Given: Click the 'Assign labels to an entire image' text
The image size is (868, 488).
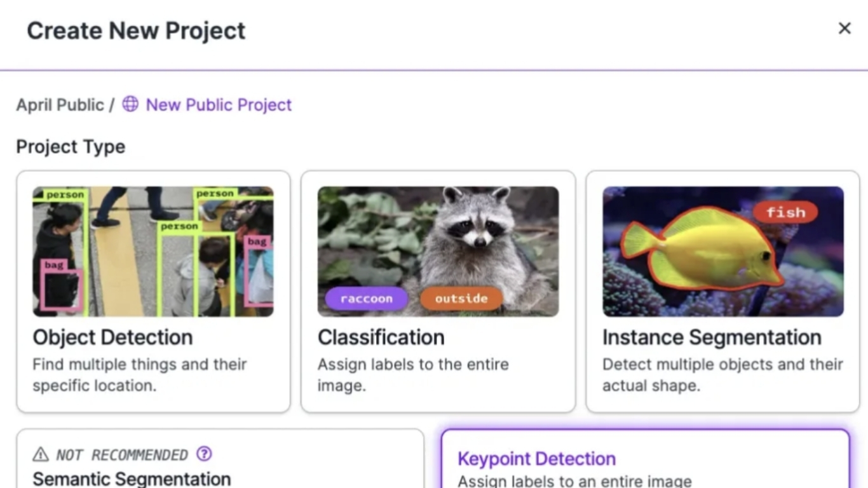Looking at the screenshot, I should (x=574, y=481).
